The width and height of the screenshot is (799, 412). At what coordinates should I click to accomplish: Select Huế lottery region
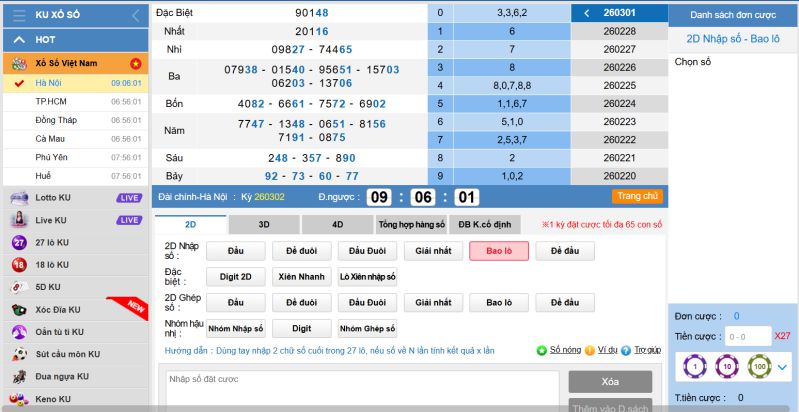(x=76, y=176)
